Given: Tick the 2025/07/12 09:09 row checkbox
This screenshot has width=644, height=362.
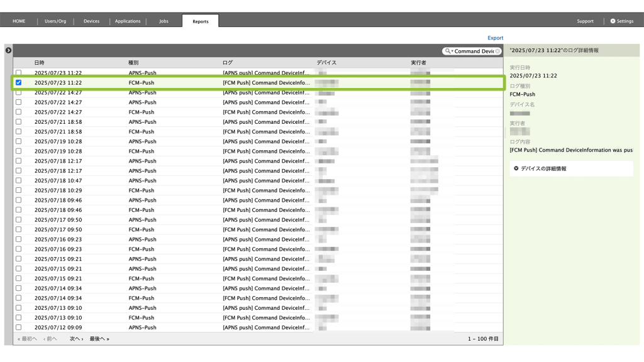Looking at the screenshot, I should click(x=18, y=327).
